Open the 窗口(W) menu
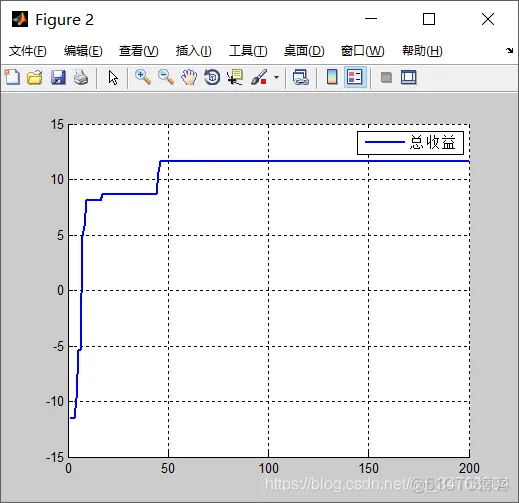The height and width of the screenshot is (503, 519). point(363,51)
